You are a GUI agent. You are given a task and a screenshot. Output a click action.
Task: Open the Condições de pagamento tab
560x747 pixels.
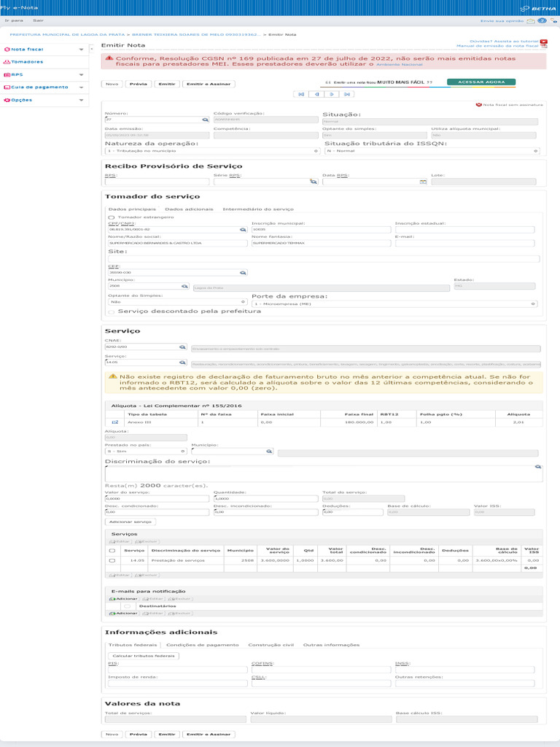[202, 645]
